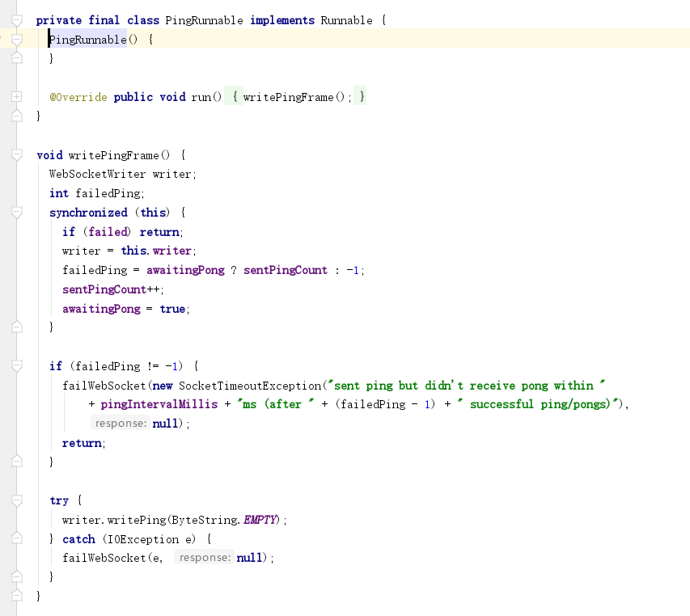Screen dimensions: 690x616
Task: Click the fold-end arrow after the synchronized block
Action: (16, 326)
